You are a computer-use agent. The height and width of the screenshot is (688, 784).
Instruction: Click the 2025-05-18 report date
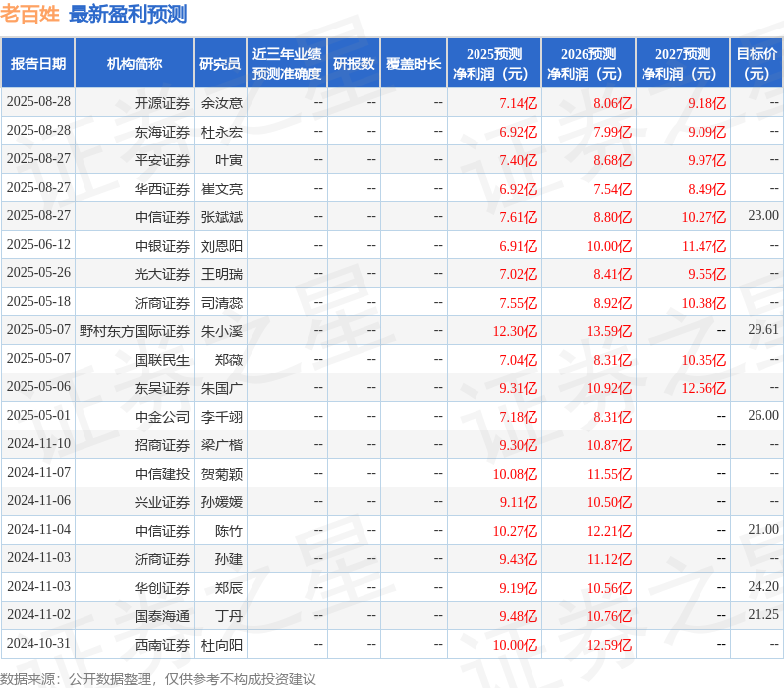pyautogui.click(x=38, y=301)
